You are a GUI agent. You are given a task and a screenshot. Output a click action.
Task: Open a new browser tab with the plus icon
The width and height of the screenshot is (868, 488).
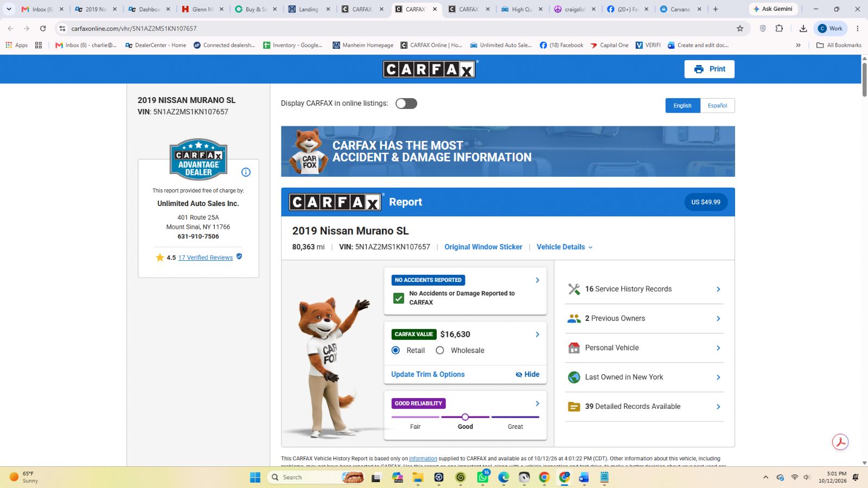click(x=716, y=9)
